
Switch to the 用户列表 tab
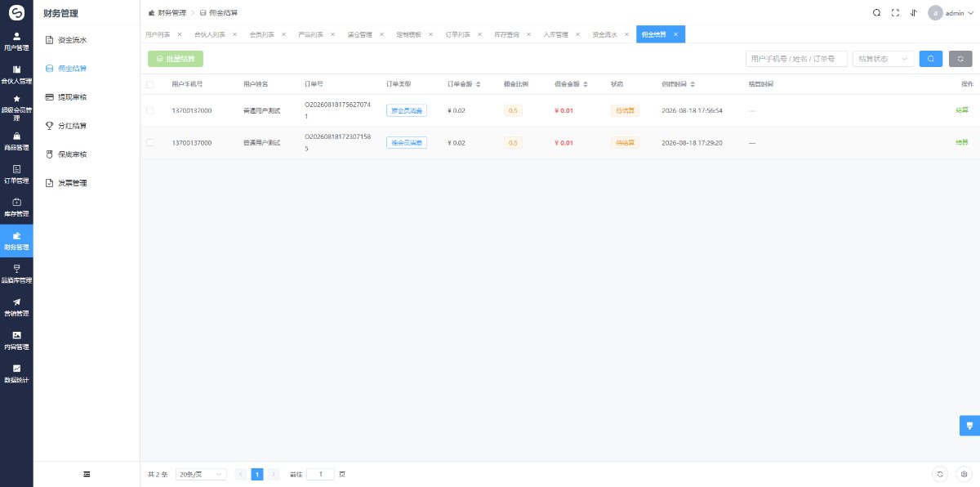pos(158,34)
